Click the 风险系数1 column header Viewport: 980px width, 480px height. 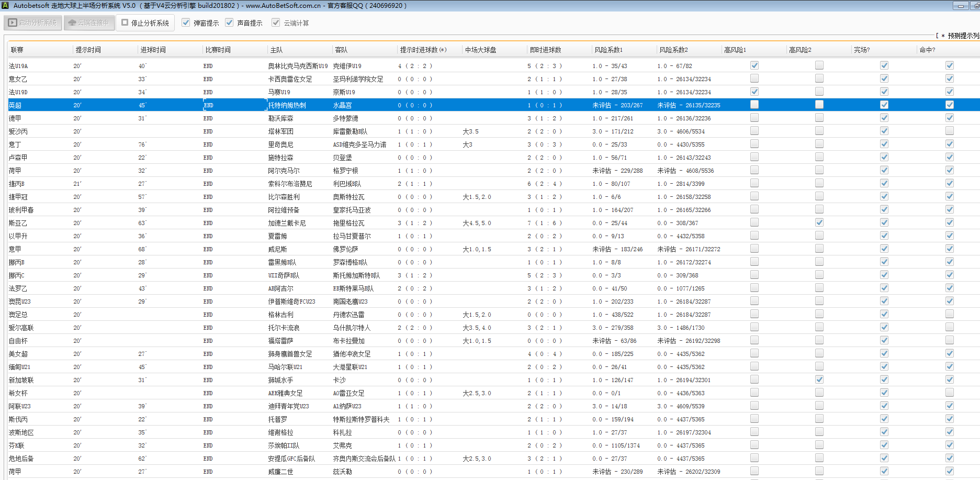click(609, 50)
